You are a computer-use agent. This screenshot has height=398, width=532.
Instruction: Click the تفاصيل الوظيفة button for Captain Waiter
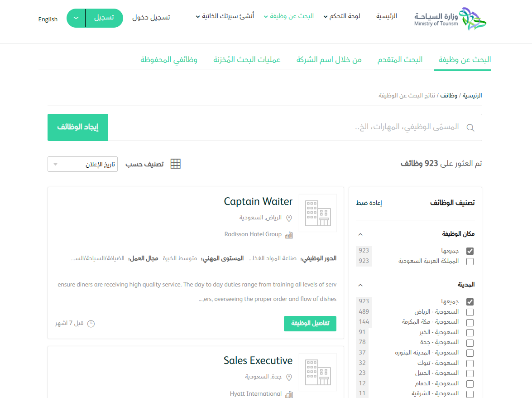tap(310, 324)
